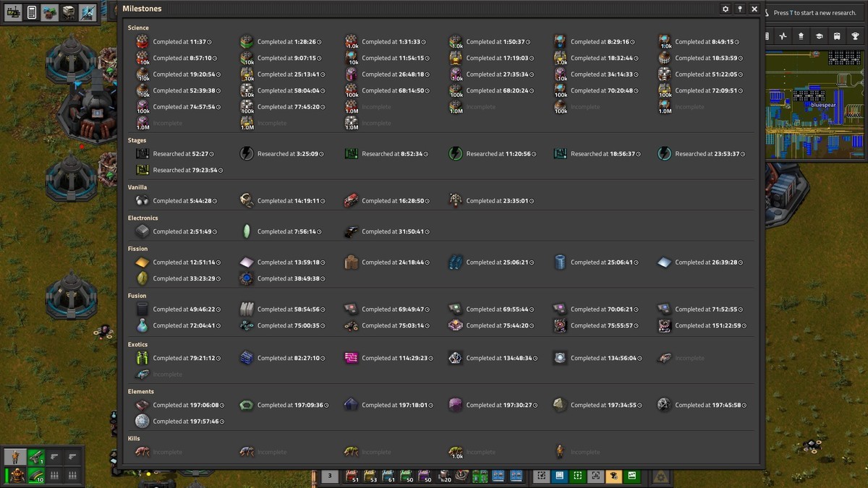Click the truck icon in top-left toolbar
Viewport: 868px width, 488px height.
(69, 12)
